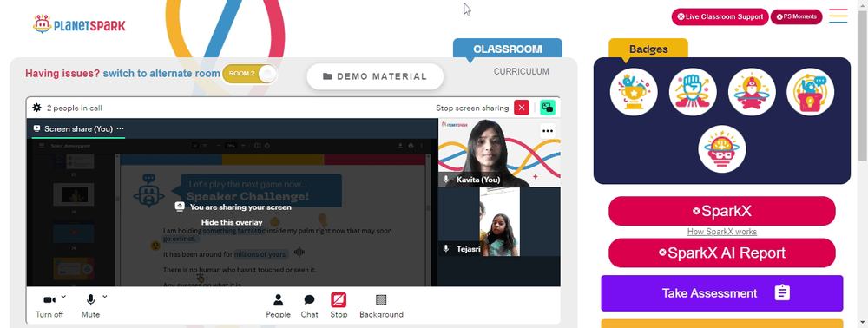Image resolution: width=868 pixels, height=328 pixels.
Task: Select the brain with glasses badge
Action: coord(722,148)
